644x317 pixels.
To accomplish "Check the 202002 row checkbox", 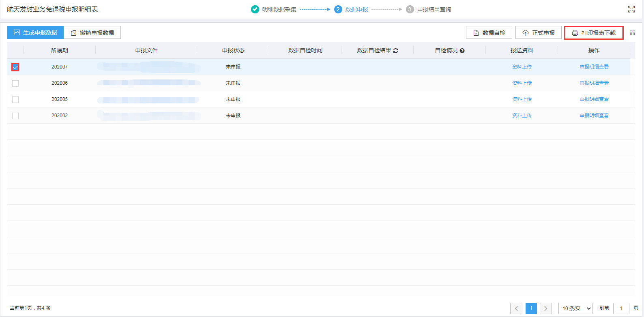I will pos(15,116).
